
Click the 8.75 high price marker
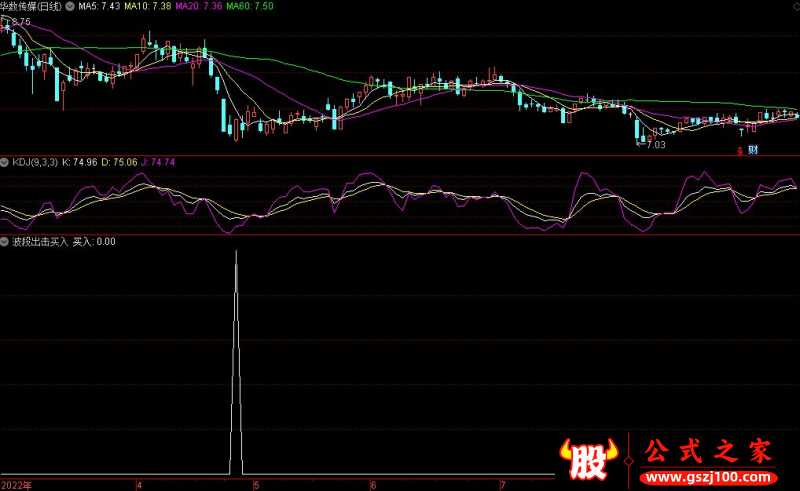pyautogui.click(x=17, y=21)
